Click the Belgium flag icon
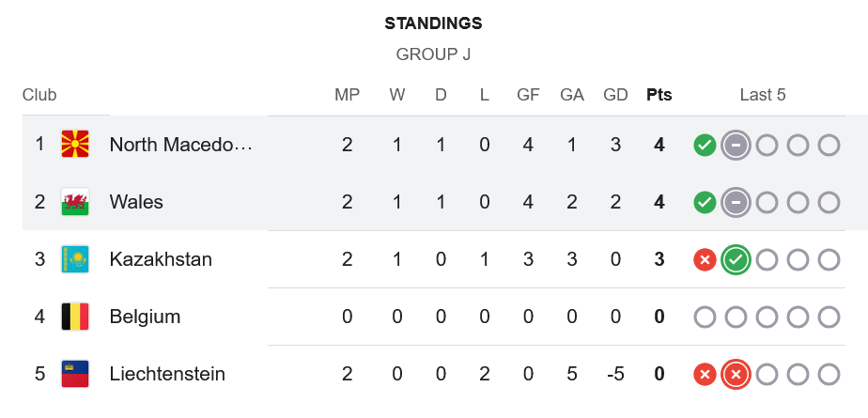 (x=75, y=317)
